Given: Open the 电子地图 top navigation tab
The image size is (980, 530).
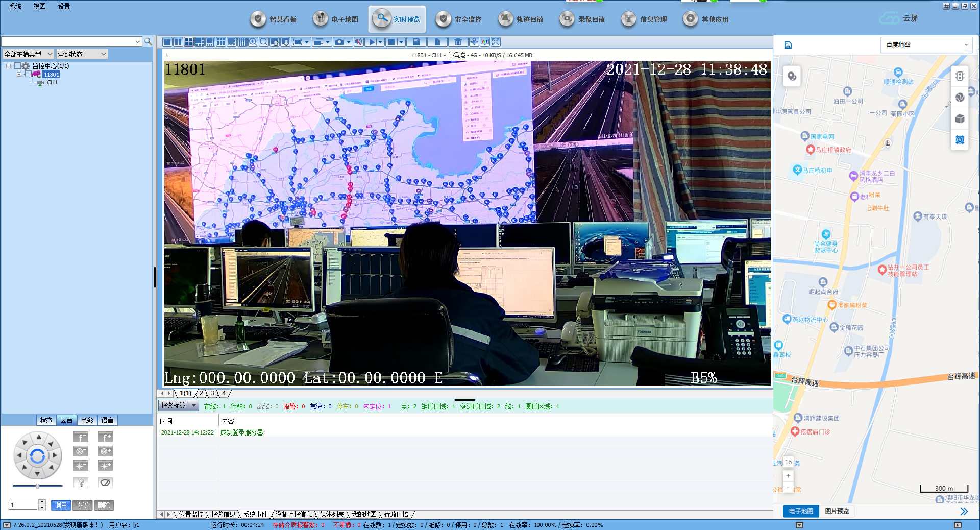Looking at the screenshot, I should tap(336, 19).
